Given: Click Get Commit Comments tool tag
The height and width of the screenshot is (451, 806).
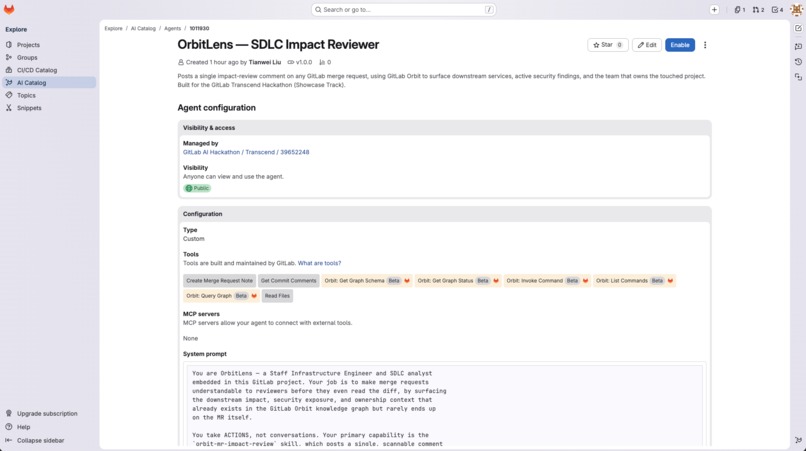Looking at the screenshot, I should [288, 281].
